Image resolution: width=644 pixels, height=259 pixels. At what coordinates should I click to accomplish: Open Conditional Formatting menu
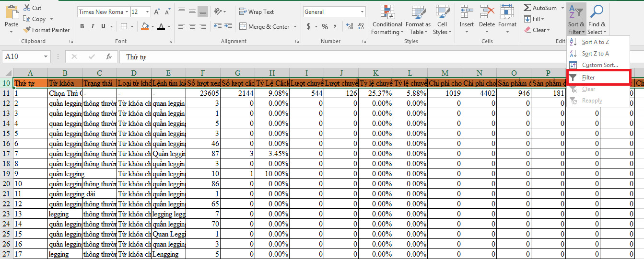387,21
